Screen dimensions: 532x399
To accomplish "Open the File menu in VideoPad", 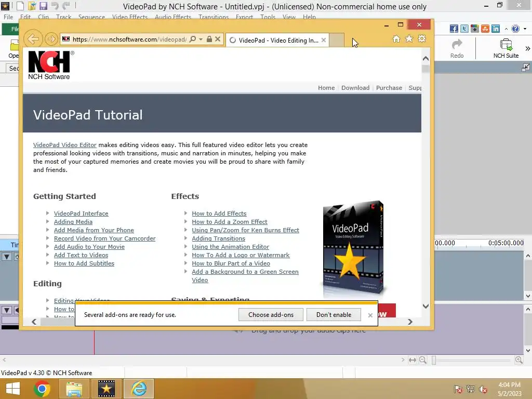I will [x=8, y=17].
